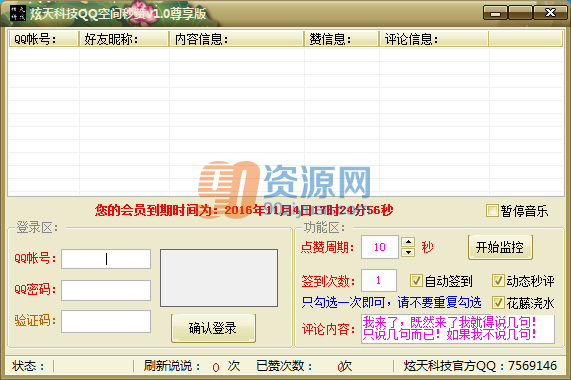Select the 评论信息 column header
Viewport: 571px width, 380px height.
[x=434, y=39]
